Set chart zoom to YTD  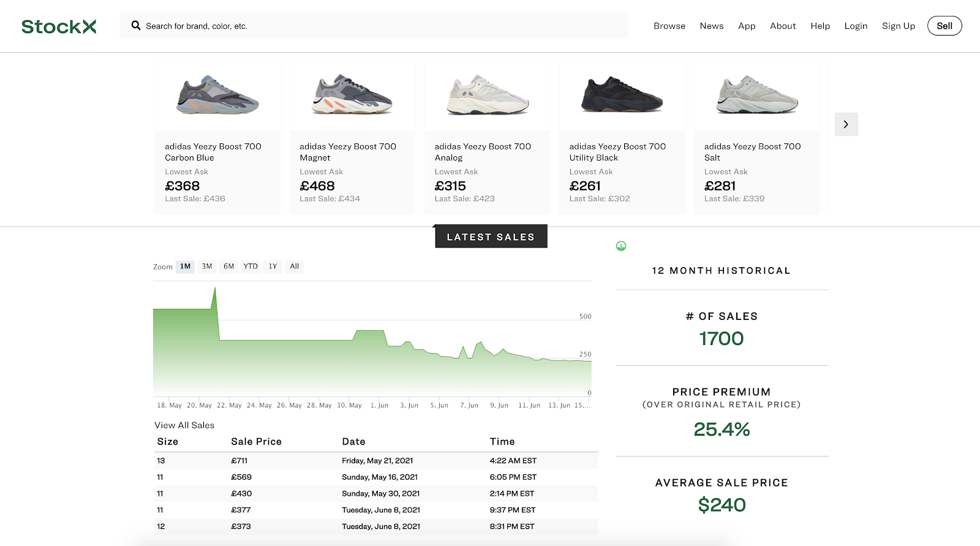coord(251,267)
